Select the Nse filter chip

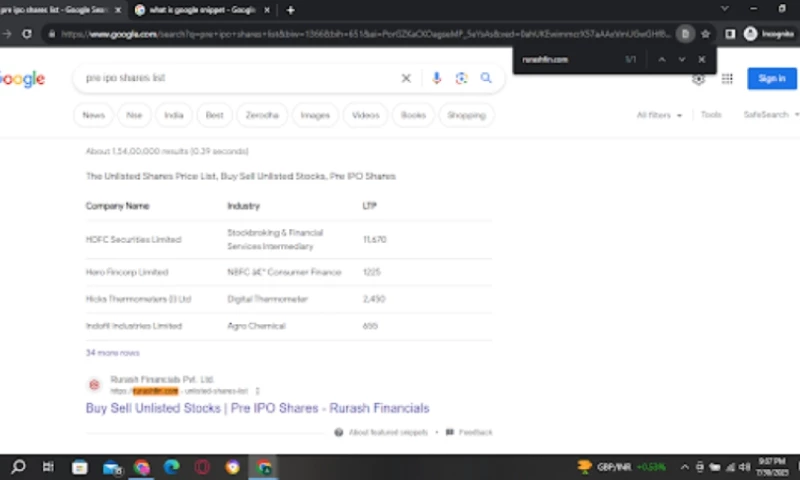click(x=134, y=115)
